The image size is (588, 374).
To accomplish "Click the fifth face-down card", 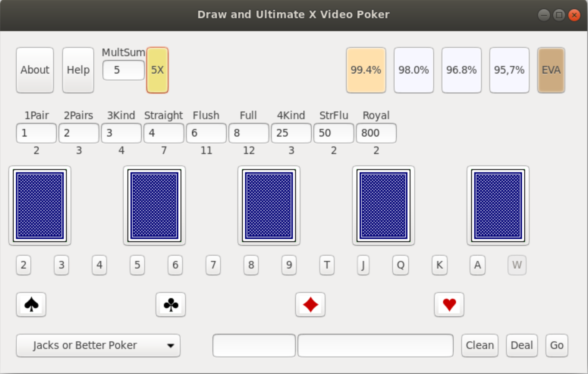I will [498, 206].
